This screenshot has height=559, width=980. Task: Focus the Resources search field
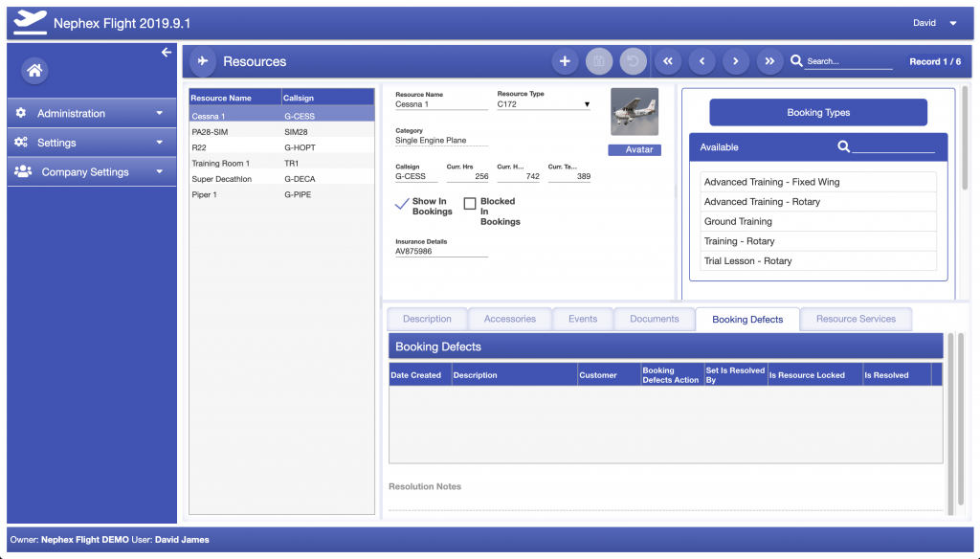coord(848,61)
